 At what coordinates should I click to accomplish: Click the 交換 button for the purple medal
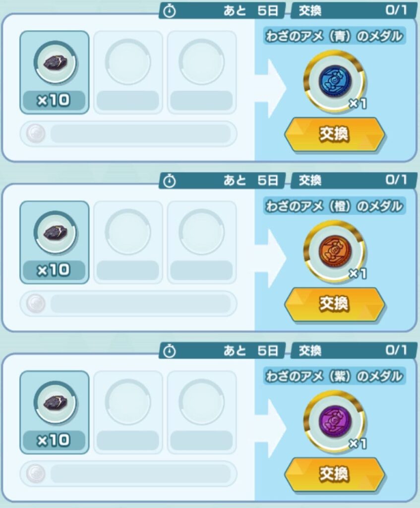click(334, 474)
